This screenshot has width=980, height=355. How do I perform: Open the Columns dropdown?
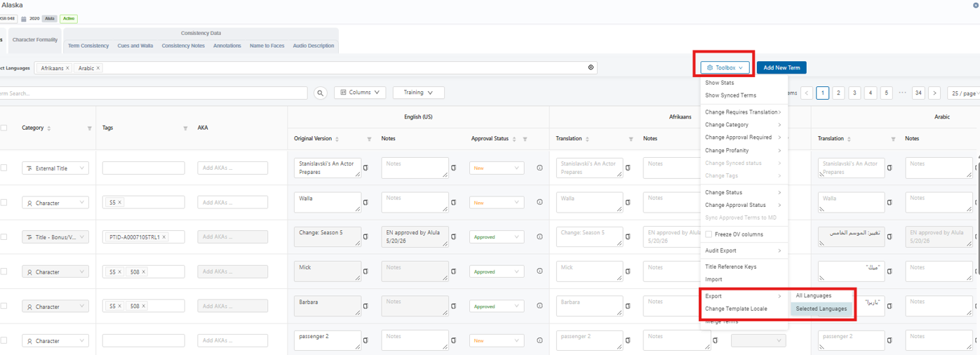click(x=360, y=93)
